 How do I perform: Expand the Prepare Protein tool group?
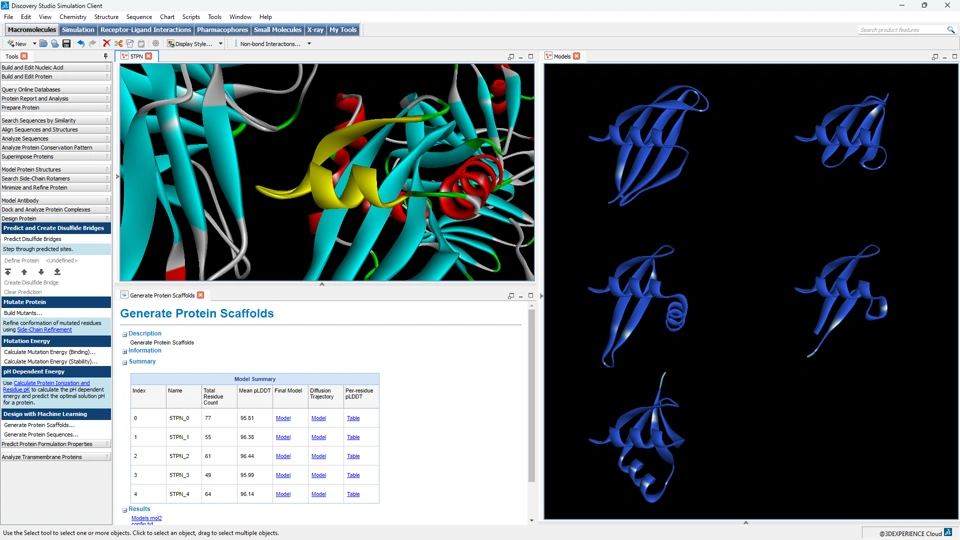pyautogui.click(x=55, y=108)
